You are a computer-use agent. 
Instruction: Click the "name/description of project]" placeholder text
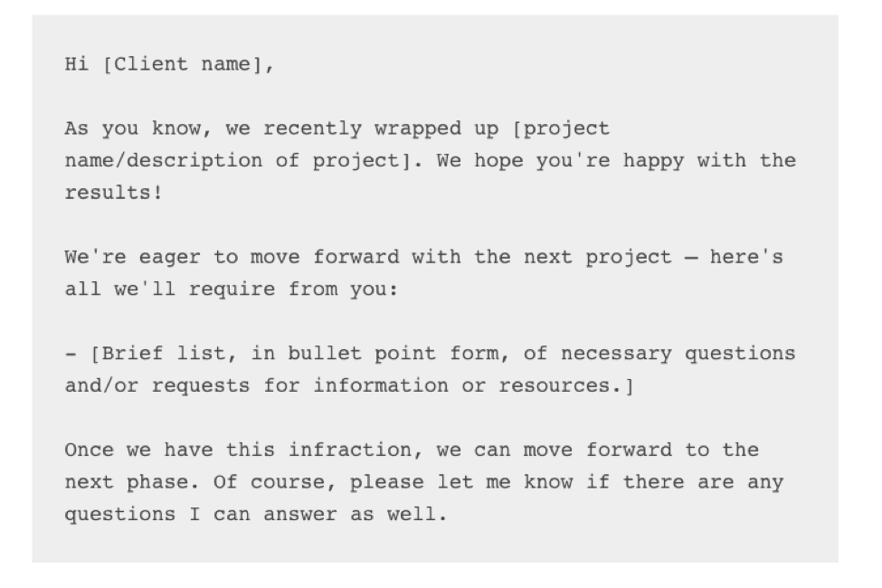pos(238,161)
